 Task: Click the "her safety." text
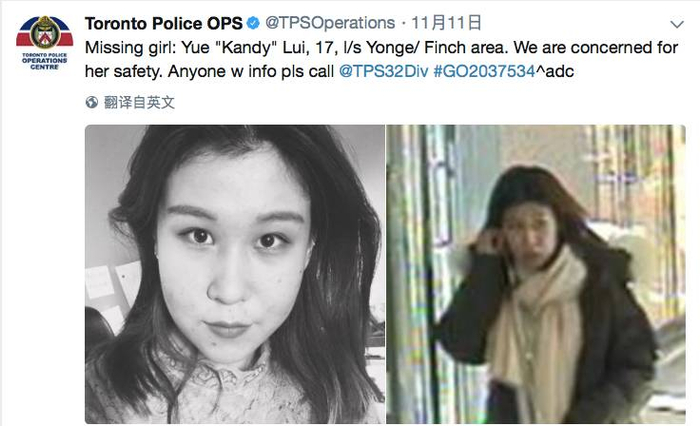[123, 71]
